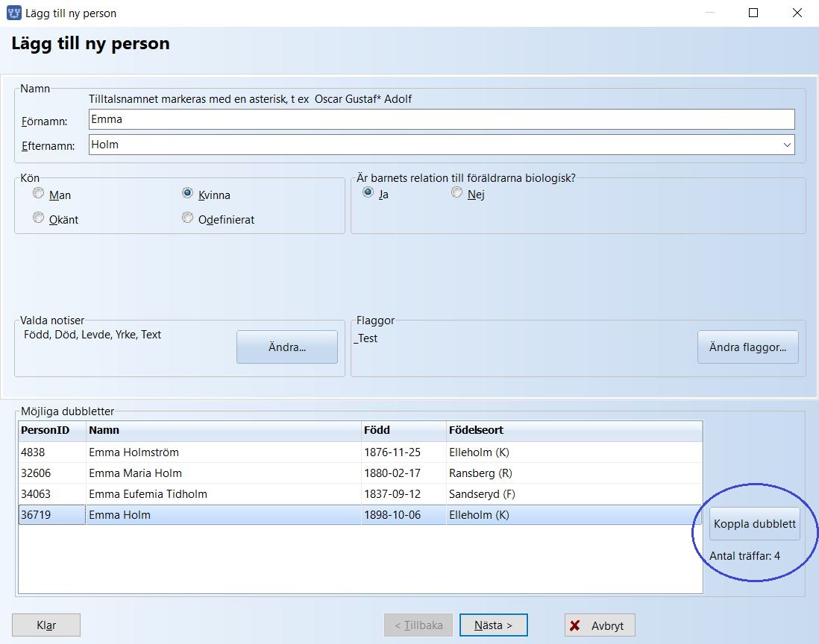This screenshot has height=644, width=819.
Task: Click birth date 1837-09-12
Action: point(392,494)
